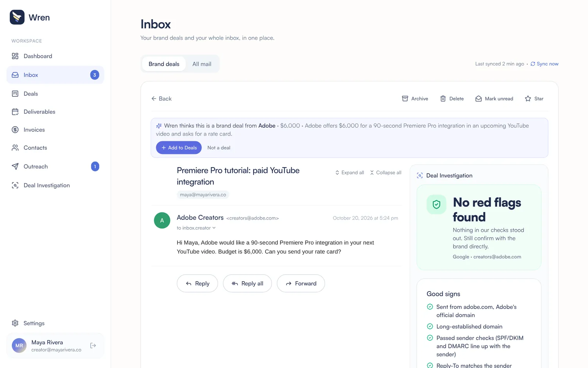Reply to Adobe Creators
The height and width of the screenshot is (368, 588).
[197, 283]
